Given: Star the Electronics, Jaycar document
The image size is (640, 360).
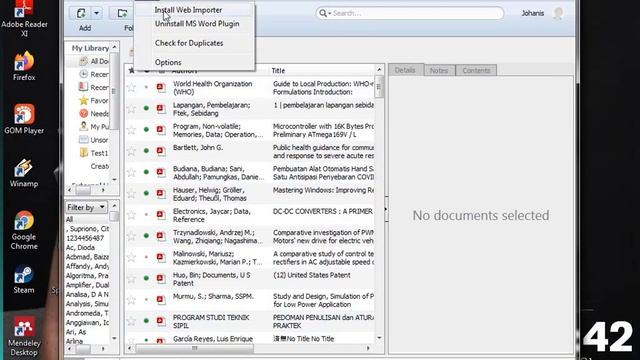Looking at the screenshot, I should pyautogui.click(x=131, y=215).
